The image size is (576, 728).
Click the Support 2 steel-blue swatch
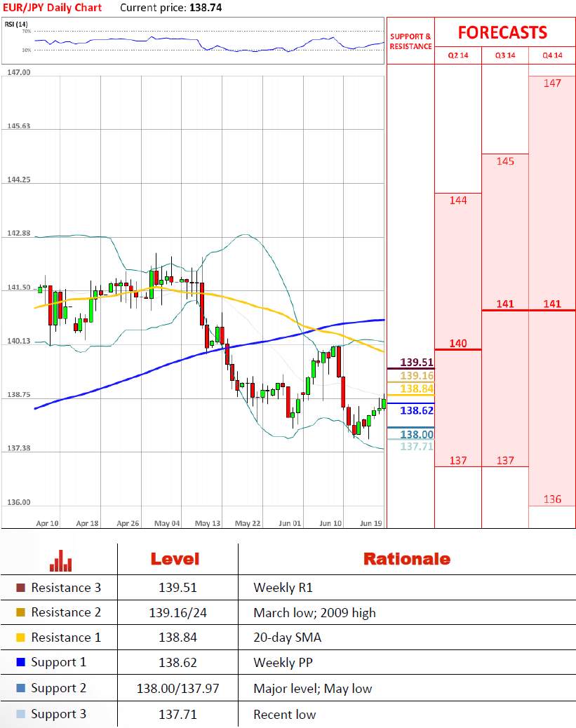20,688
